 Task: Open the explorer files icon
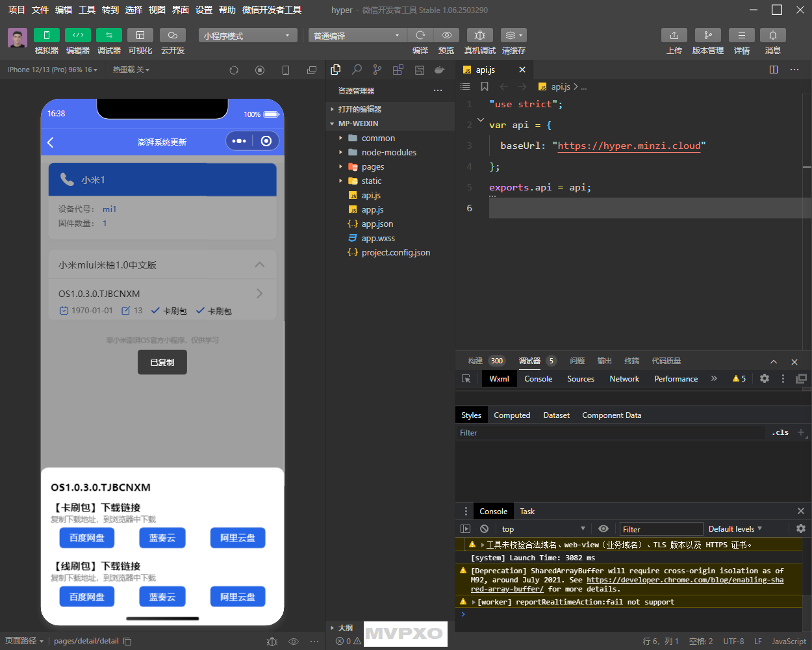coord(336,70)
